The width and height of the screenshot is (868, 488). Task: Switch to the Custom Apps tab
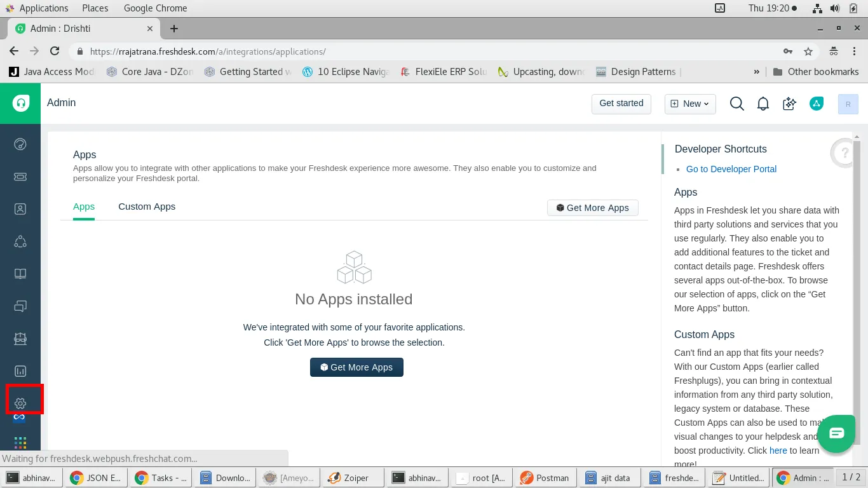tap(147, 207)
